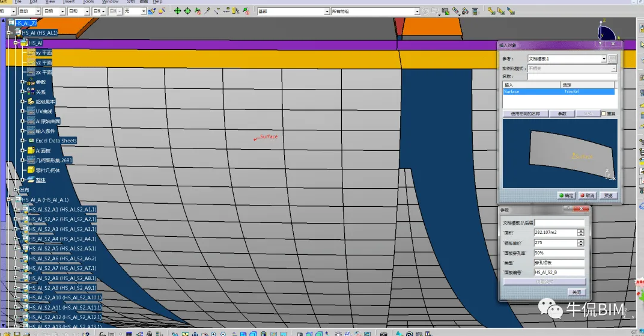
Task: Open the 所有的组 dropdown in toolbar
Action: (x=417, y=11)
